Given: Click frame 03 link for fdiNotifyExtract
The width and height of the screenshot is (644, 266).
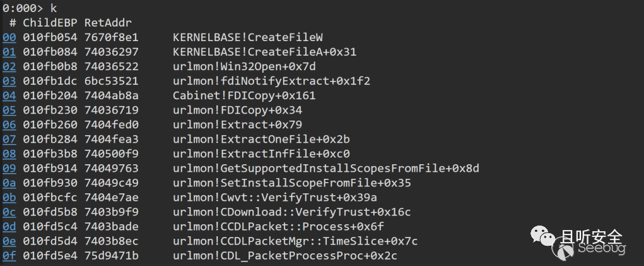Looking at the screenshot, I should coord(9,81).
